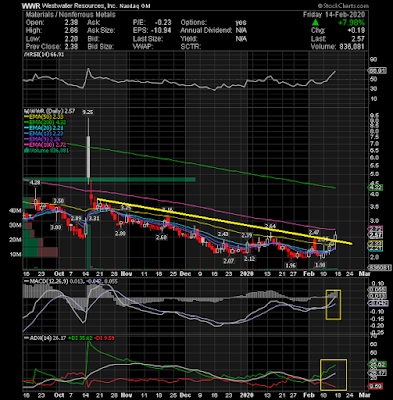Click the 2020 marker on date axis
Image resolution: width=393 pixels, height=400 pixels.
tap(247, 274)
